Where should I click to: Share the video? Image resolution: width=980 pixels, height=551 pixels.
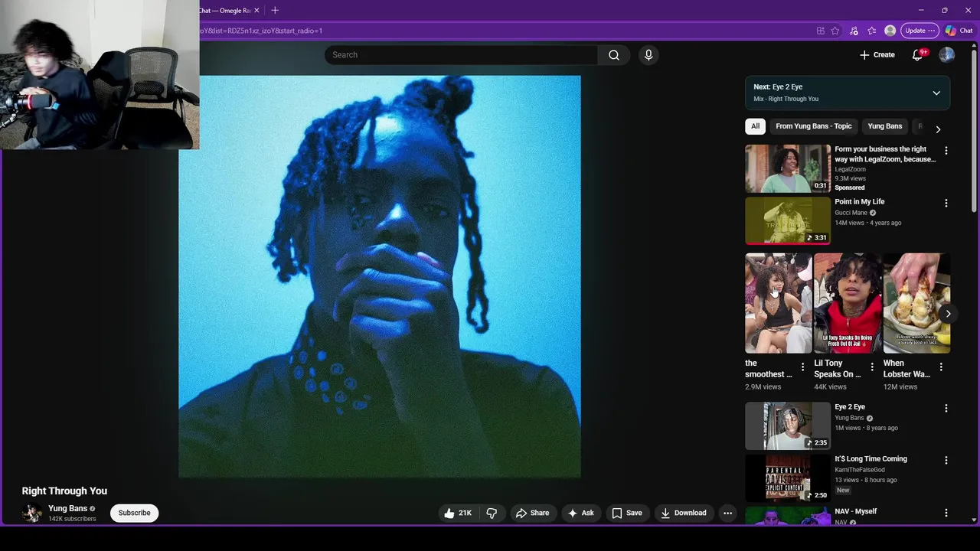point(532,513)
